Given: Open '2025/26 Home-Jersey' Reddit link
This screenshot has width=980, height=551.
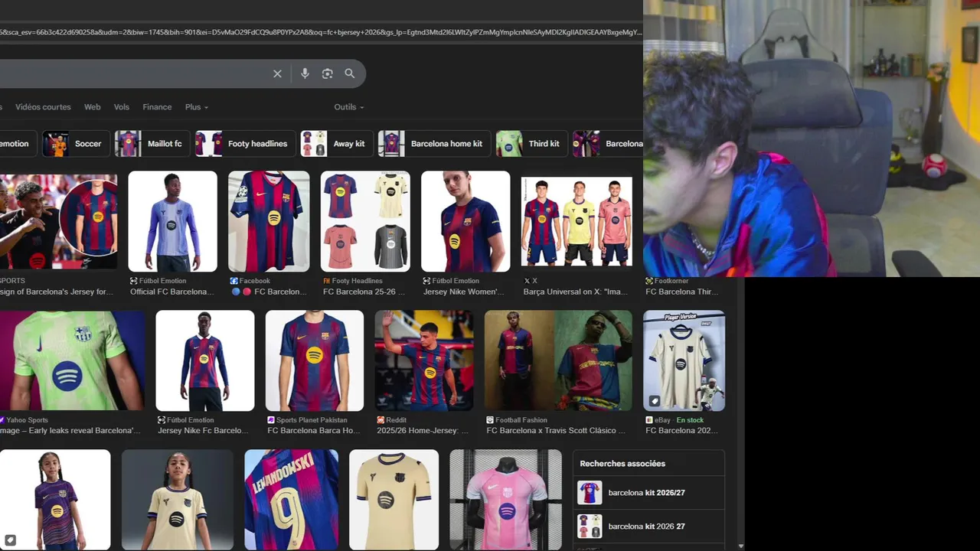Looking at the screenshot, I should pyautogui.click(x=423, y=431).
